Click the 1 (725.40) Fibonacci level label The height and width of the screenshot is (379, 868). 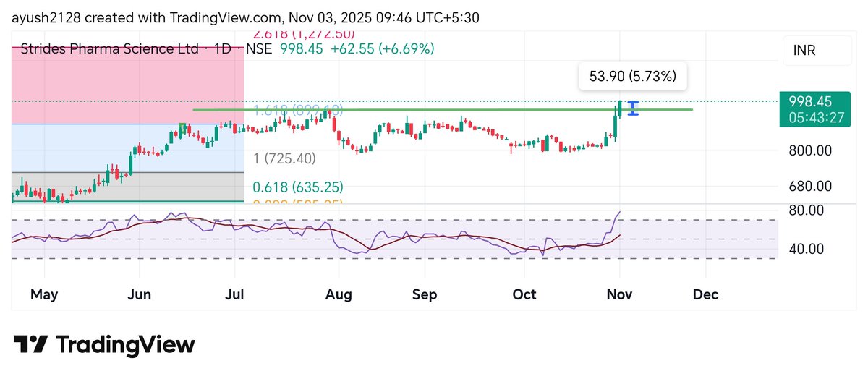(x=286, y=158)
